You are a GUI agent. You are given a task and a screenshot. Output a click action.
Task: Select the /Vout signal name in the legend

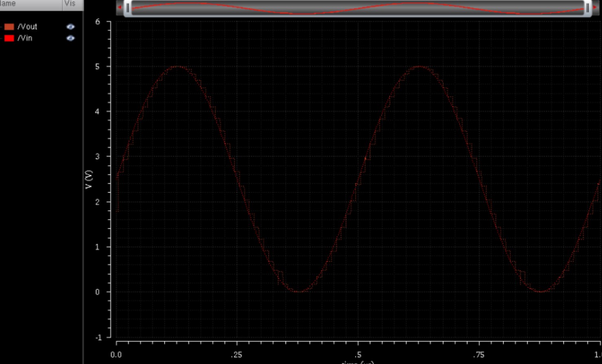(27, 27)
